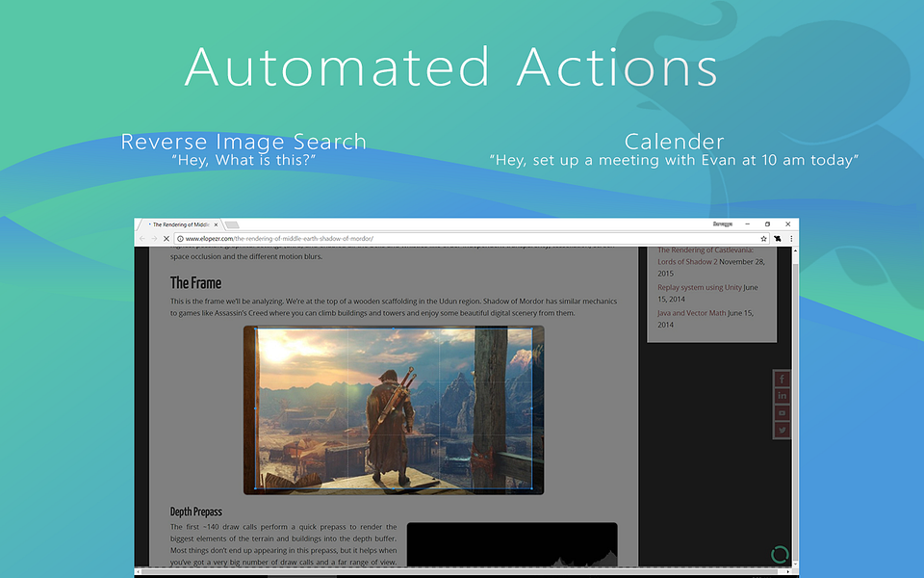Screen dimensions: 924x578
Task: Click the browser forward arrow
Action: [x=154, y=239]
